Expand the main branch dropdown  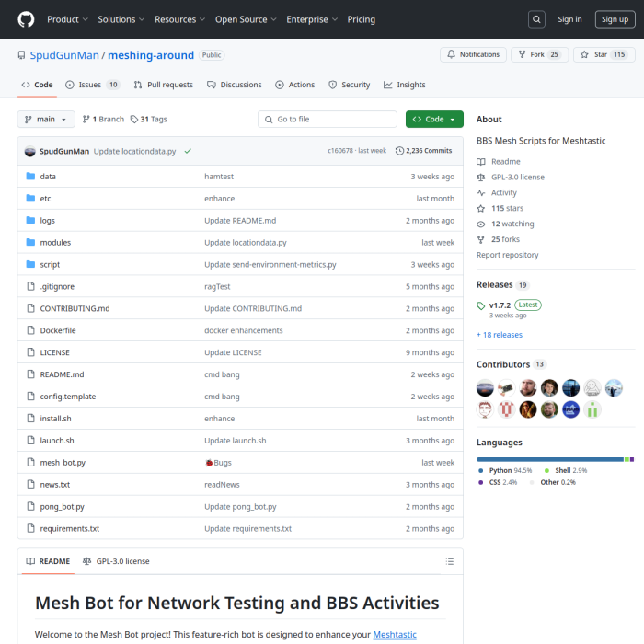pos(45,120)
